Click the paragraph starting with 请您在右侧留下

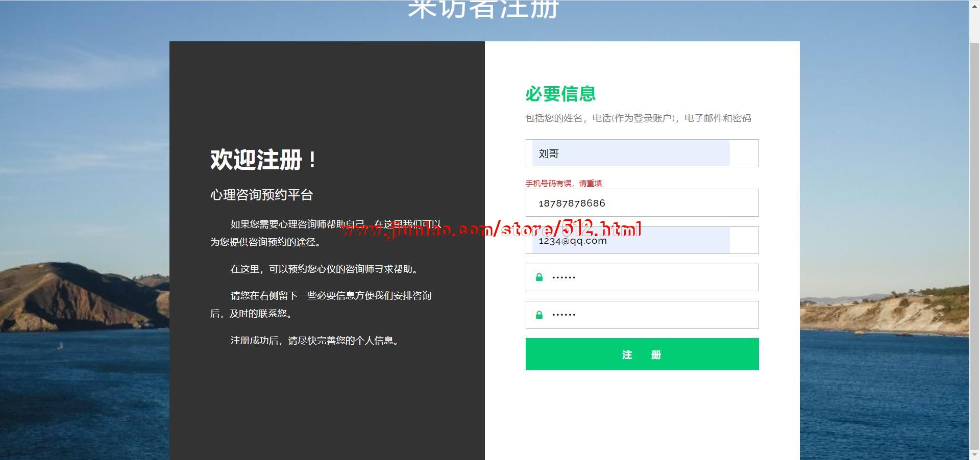(x=322, y=304)
